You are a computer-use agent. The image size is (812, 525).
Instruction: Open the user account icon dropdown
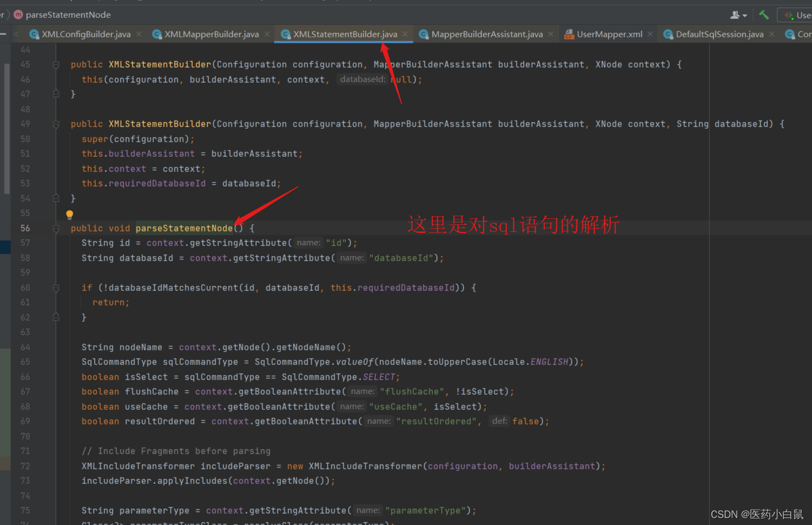738,15
